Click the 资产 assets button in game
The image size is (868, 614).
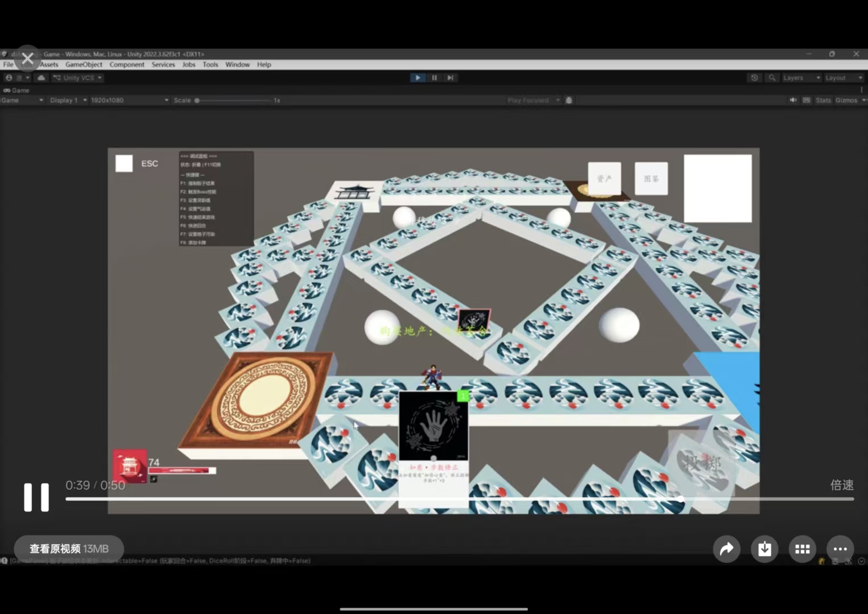(604, 178)
